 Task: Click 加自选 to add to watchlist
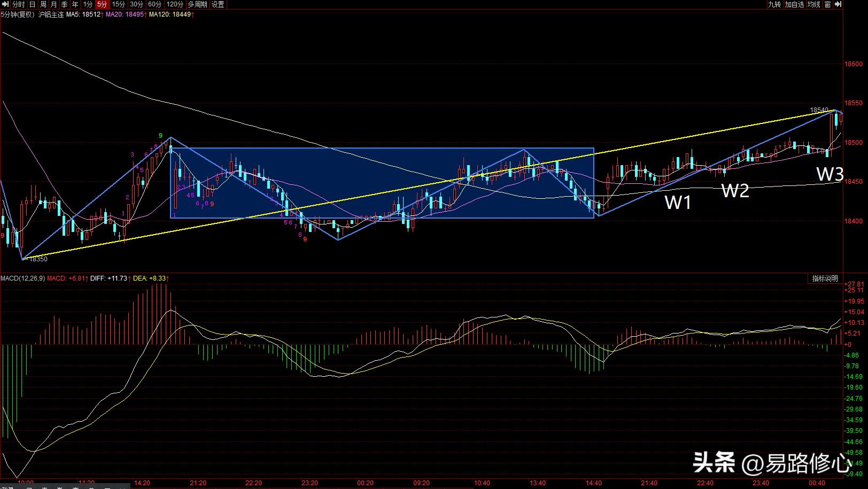794,4
